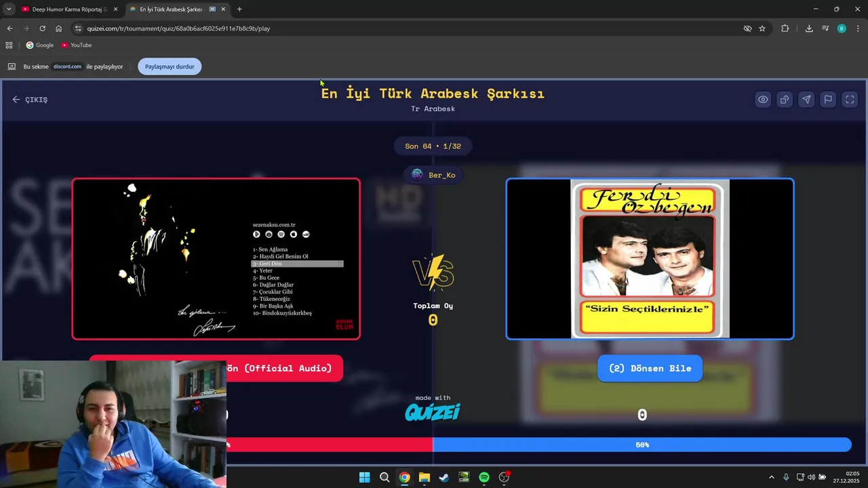Open Windows Start menu
The image size is (868, 488).
(x=364, y=477)
